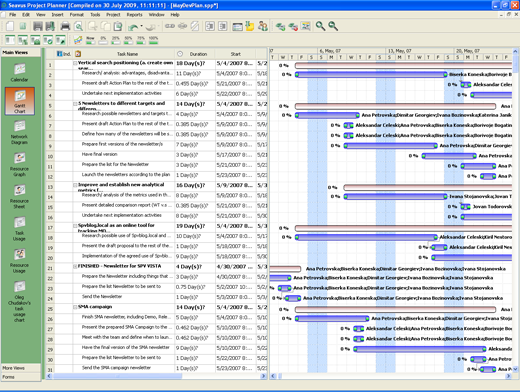Collapse Spvblog.local as an online tool group
Screen dimensions: 520x392
(x=75, y=226)
